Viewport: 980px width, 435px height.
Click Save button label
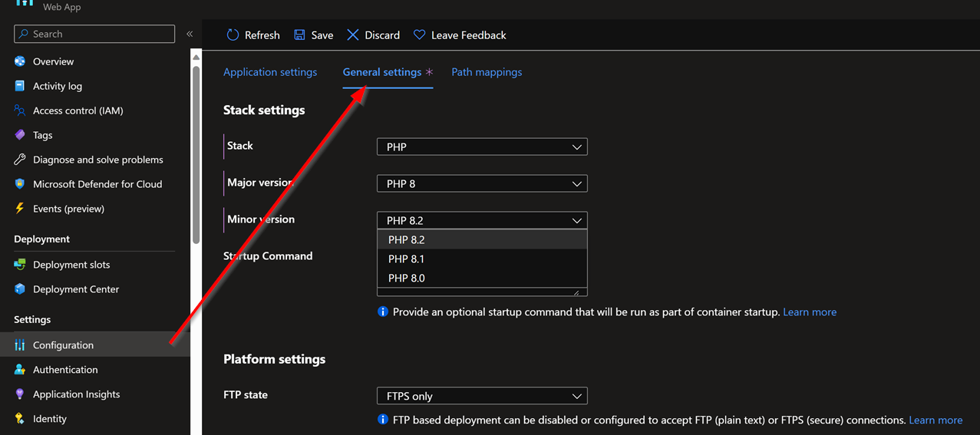pyautogui.click(x=322, y=35)
